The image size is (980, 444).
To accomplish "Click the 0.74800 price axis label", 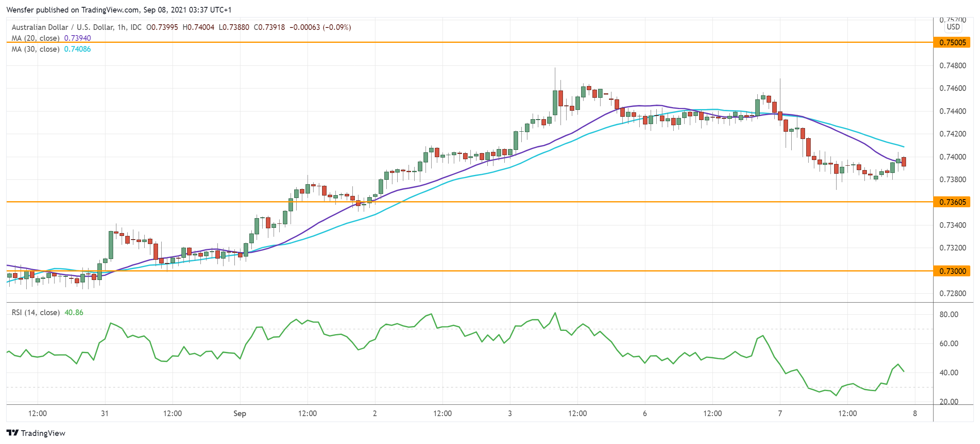I will (953, 65).
